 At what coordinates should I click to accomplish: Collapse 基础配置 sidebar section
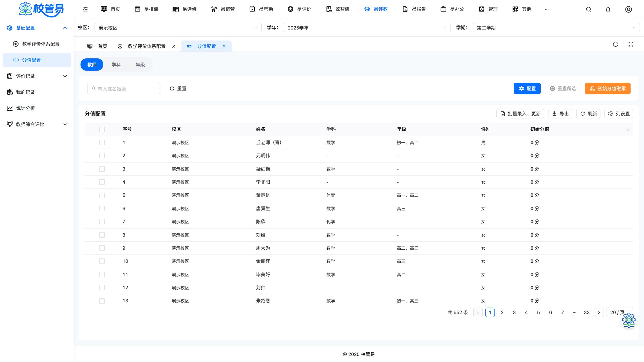tap(37, 28)
